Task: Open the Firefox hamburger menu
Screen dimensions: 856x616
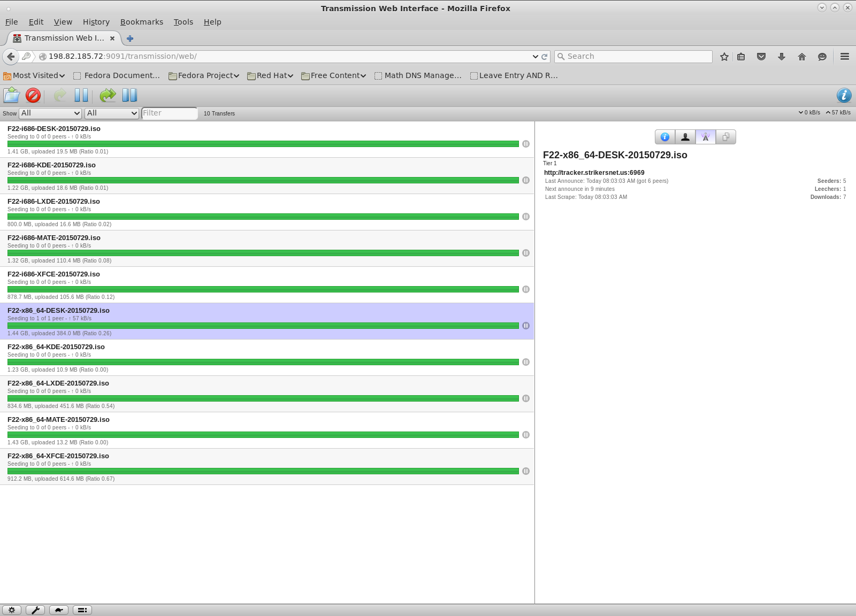Action: pyautogui.click(x=845, y=57)
